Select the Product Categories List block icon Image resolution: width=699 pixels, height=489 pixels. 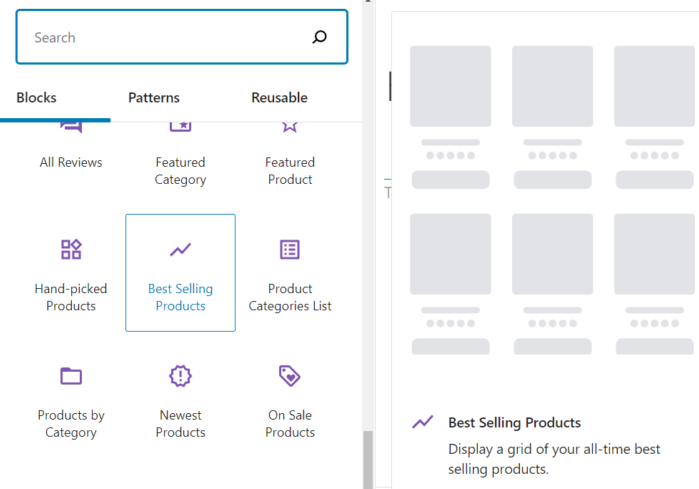pyautogui.click(x=290, y=249)
